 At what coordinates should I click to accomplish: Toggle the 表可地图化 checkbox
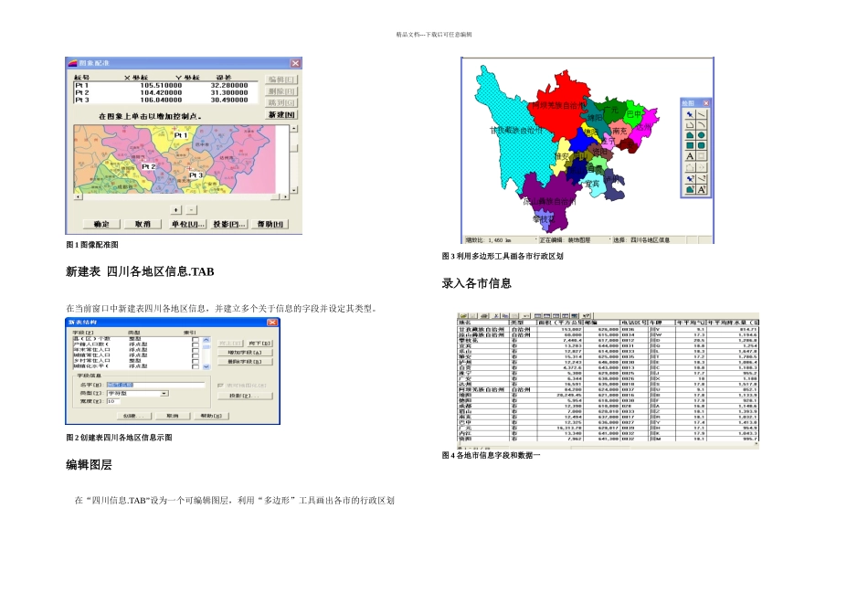point(220,386)
